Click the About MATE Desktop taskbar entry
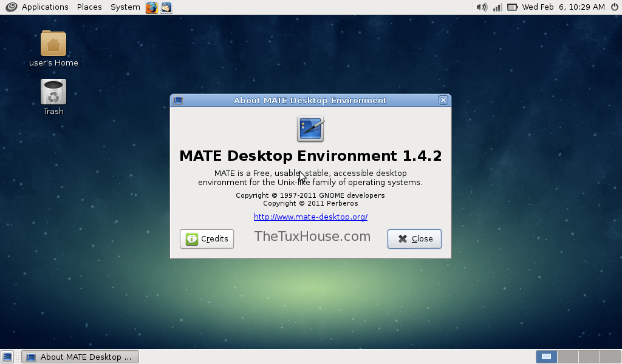The height and width of the screenshot is (364, 622). point(80,357)
